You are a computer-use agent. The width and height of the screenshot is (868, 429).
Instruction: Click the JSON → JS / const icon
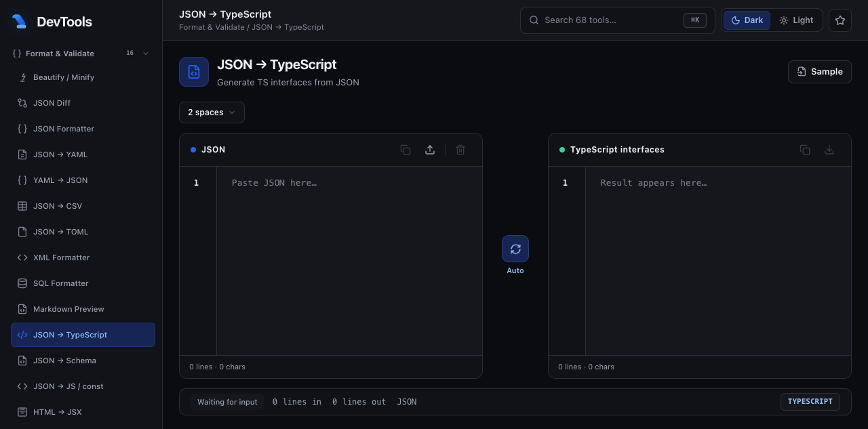[22, 386]
